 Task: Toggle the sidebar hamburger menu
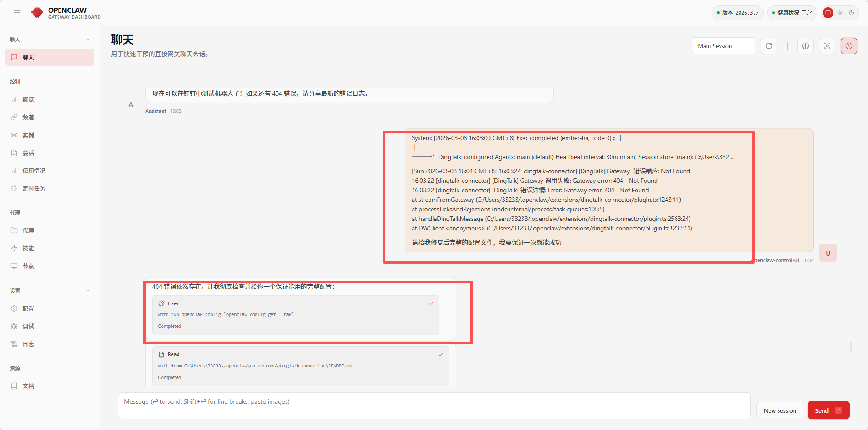coord(17,13)
